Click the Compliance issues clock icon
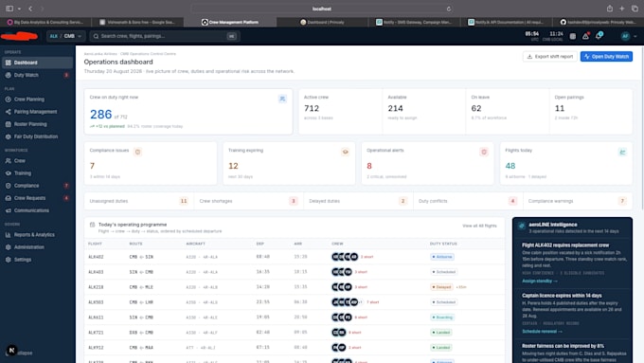Viewport: 644px width, 363px height. click(137, 152)
